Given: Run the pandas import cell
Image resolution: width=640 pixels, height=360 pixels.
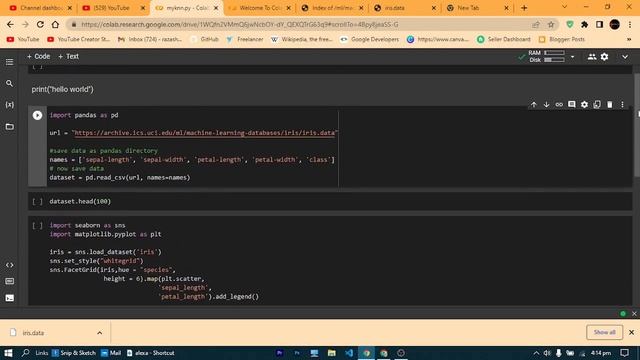Looking at the screenshot, I should (37, 116).
